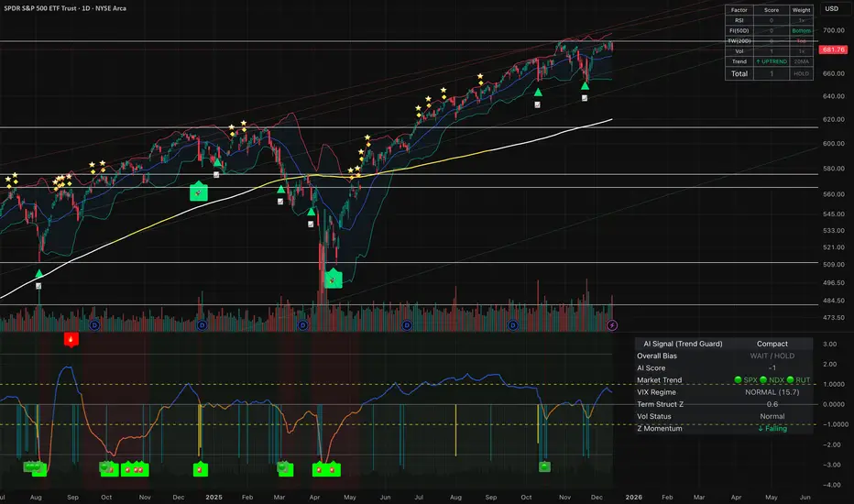The height and width of the screenshot is (504, 854).
Task: Click the AI Signal (Trend Guard) header
Action: tap(683, 344)
